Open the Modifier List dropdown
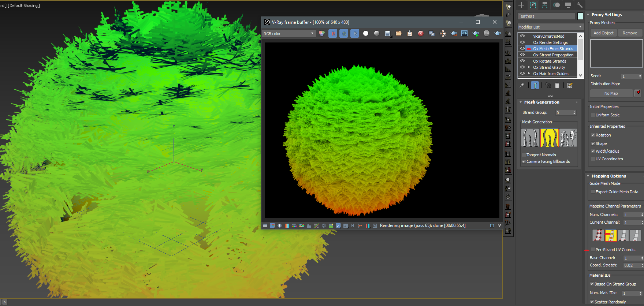This screenshot has width=644, height=306. [550, 27]
